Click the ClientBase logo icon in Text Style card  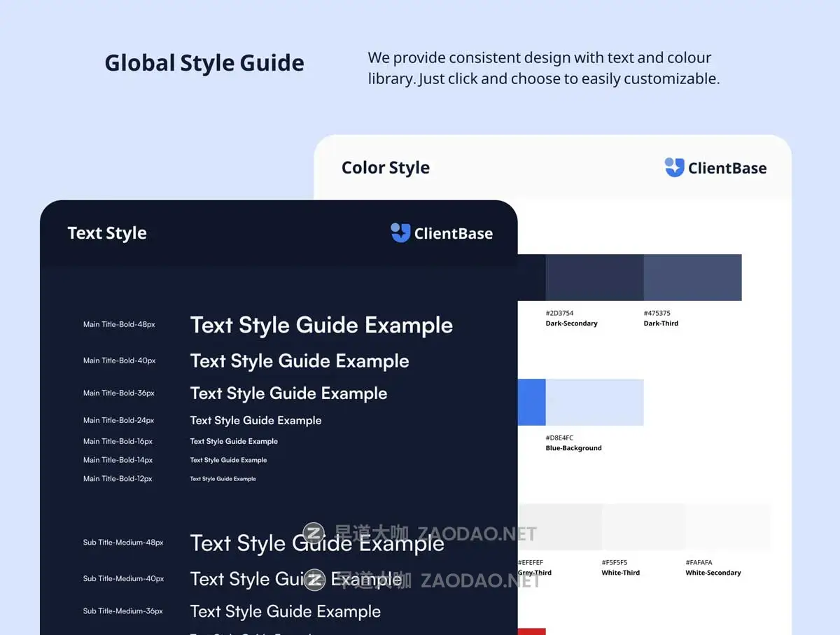pyautogui.click(x=400, y=233)
